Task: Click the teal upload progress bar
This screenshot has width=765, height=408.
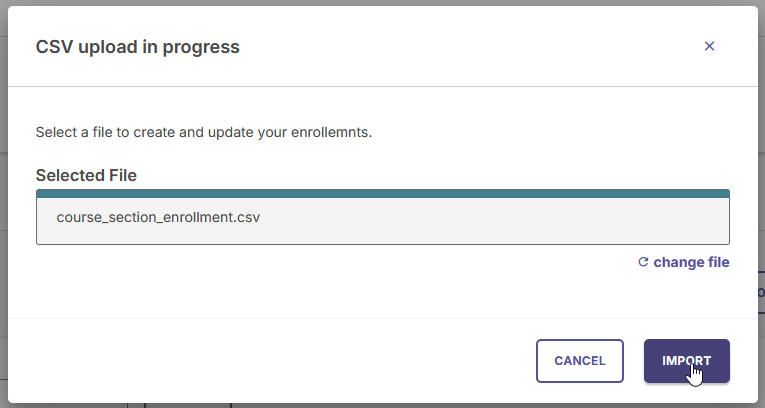Action: pos(382,194)
